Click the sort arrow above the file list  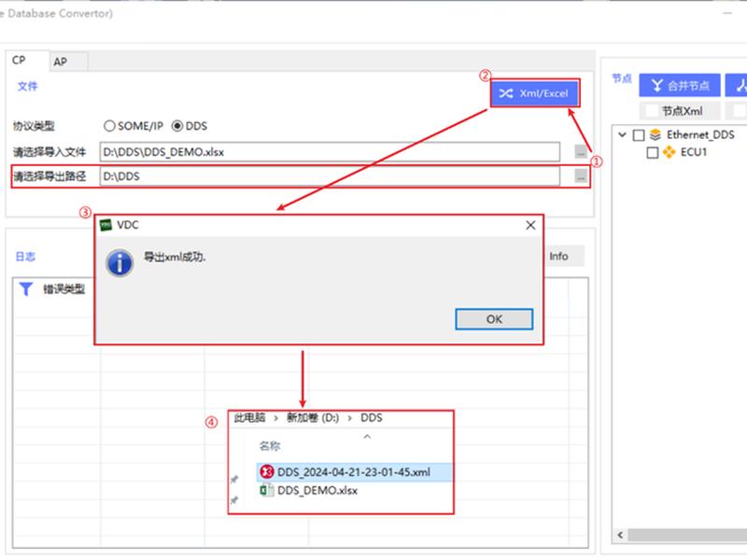click(x=367, y=436)
